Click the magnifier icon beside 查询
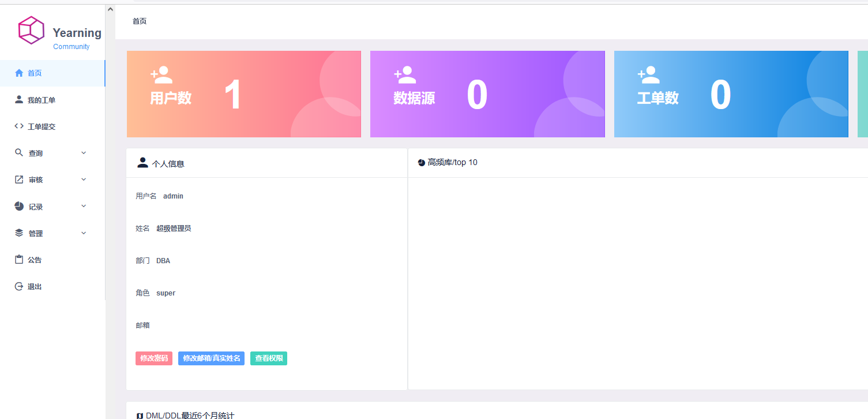 (x=19, y=152)
